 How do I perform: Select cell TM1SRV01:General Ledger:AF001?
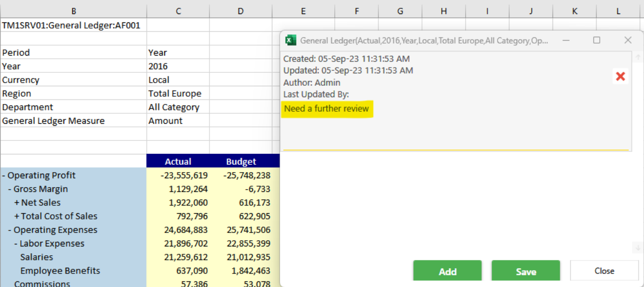click(73, 25)
